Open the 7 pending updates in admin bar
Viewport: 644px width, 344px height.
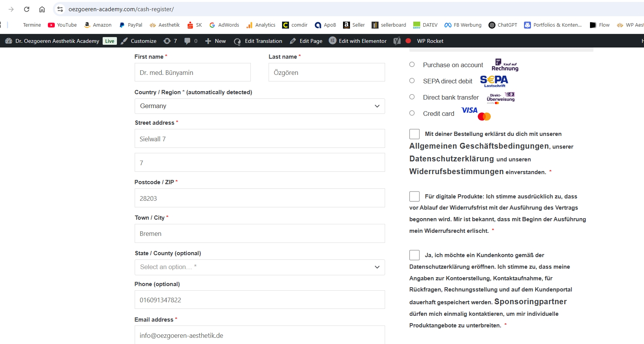(x=170, y=41)
